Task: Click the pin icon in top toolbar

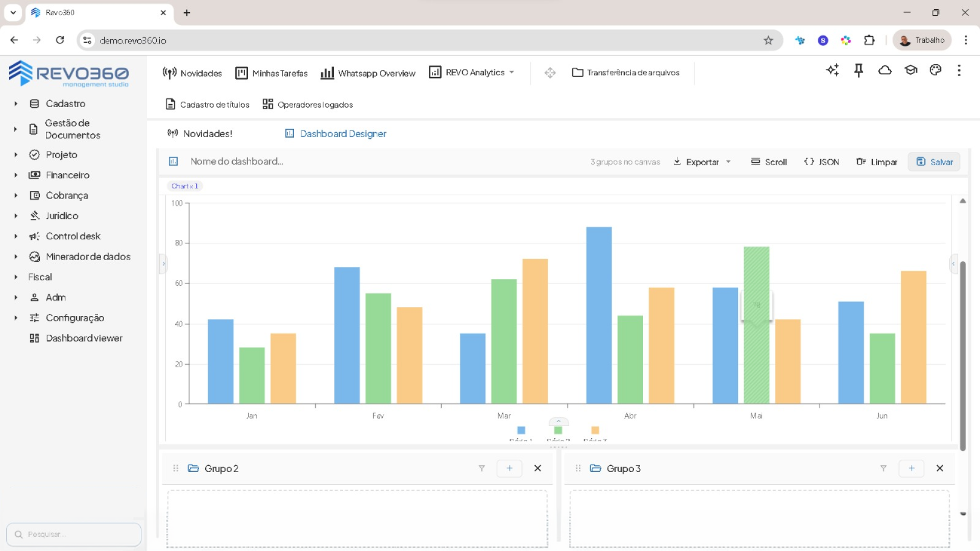Action: click(859, 70)
